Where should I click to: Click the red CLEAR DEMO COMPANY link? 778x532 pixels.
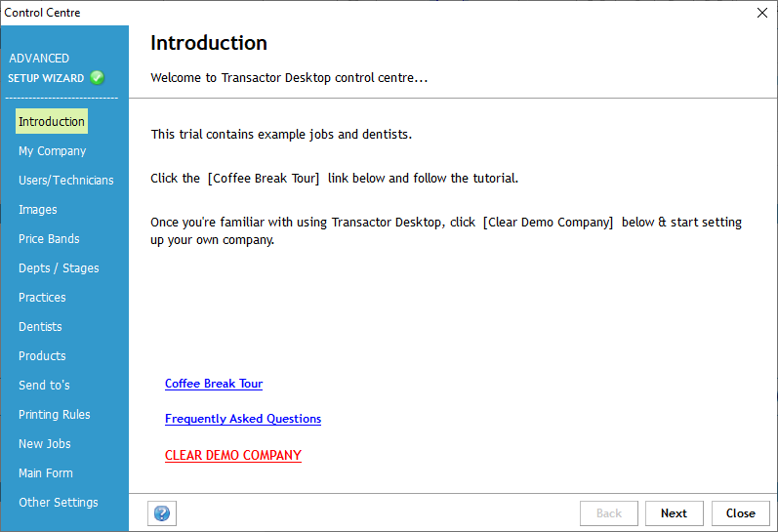233,455
